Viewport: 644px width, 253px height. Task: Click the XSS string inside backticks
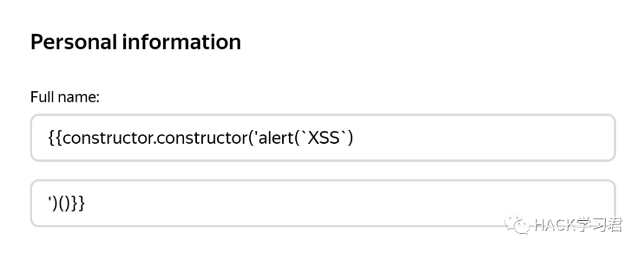(324, 138)
